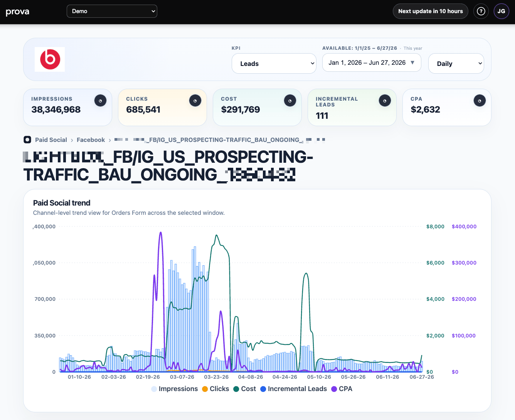Click the 06-27-26 x-axis date label
This screenshot has width=515, height=420.
(422, 377)
